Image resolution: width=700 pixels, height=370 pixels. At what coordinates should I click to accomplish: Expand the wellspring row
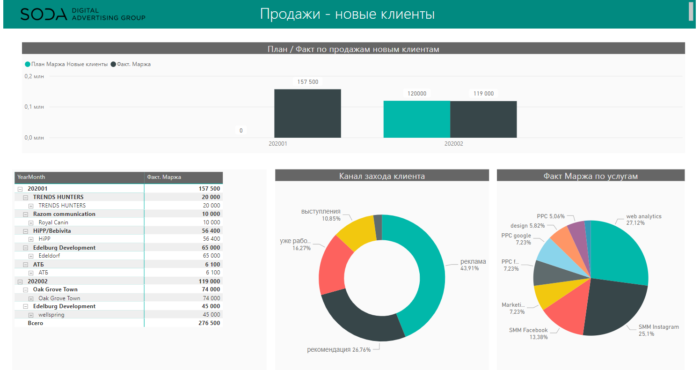(31, 315)
